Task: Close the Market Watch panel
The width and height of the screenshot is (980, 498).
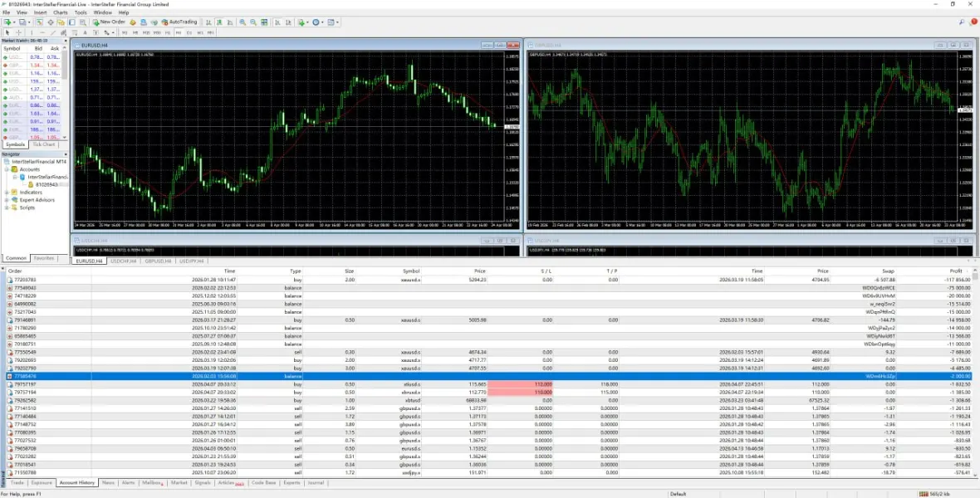Action: 66,40
